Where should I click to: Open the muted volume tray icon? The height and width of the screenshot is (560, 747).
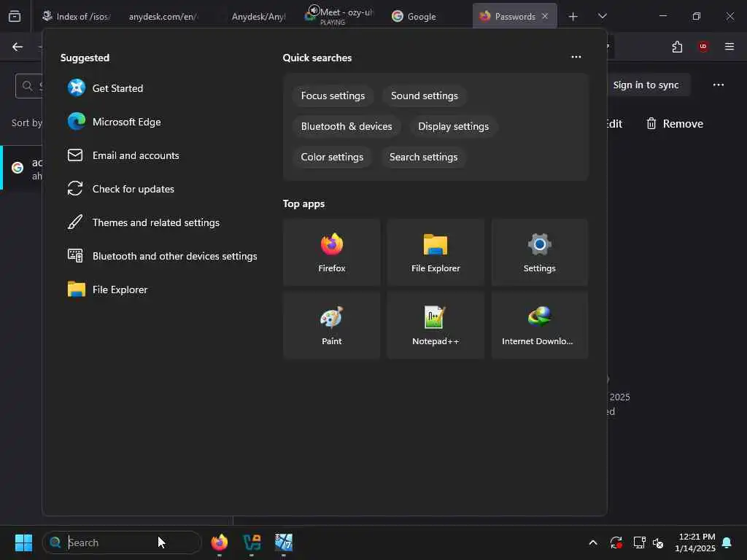[x=658, y=542]
